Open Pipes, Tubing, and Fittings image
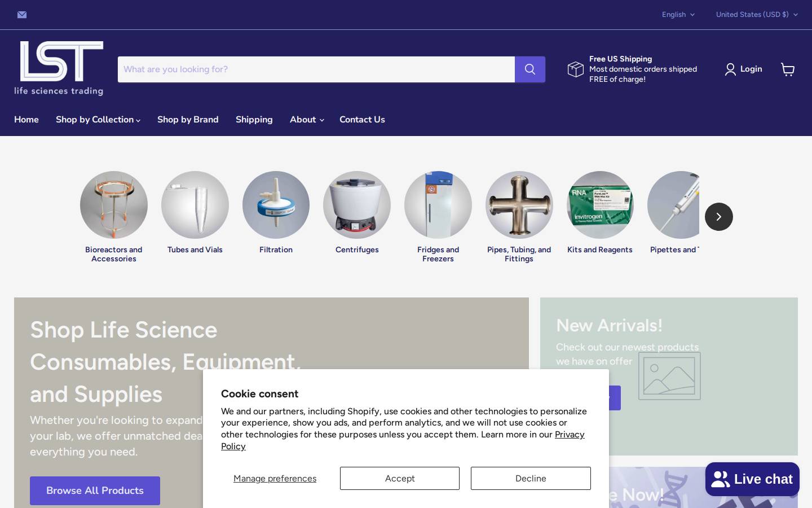 pyautogui.click(x=519, y=205)
